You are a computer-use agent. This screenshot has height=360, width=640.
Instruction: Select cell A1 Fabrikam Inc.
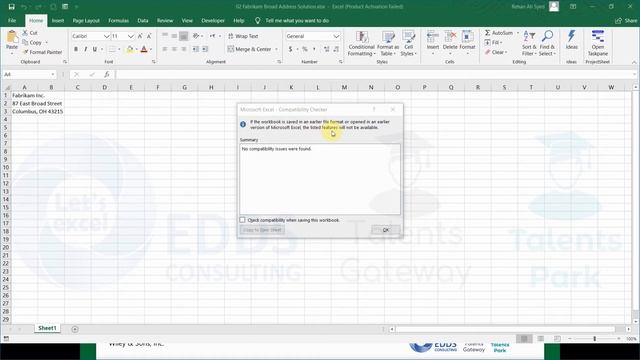tap(24, 95)
